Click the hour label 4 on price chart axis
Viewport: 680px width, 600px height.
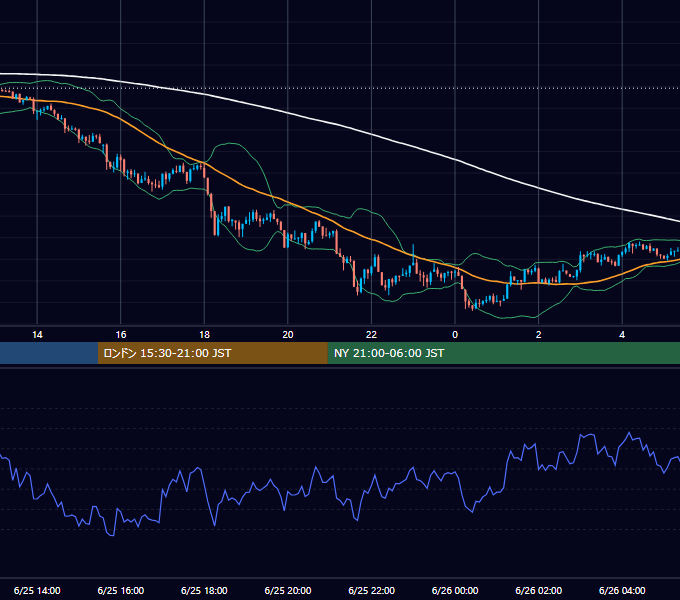[622, 335]
